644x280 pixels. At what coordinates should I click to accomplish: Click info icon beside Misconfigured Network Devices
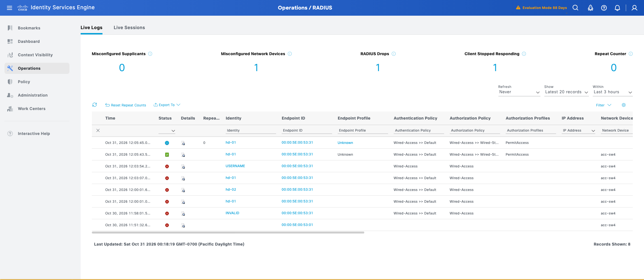click(x=290, y=54)
